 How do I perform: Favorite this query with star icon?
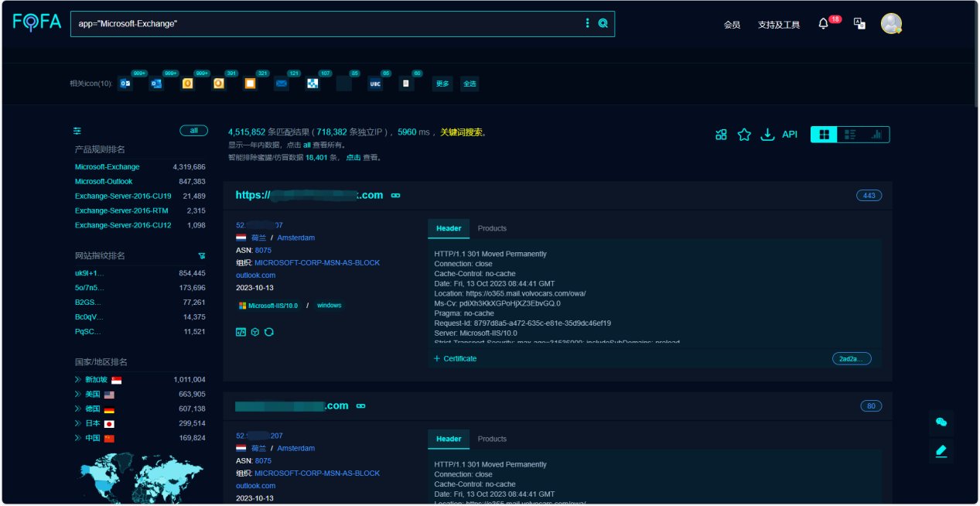coord(744,135)
